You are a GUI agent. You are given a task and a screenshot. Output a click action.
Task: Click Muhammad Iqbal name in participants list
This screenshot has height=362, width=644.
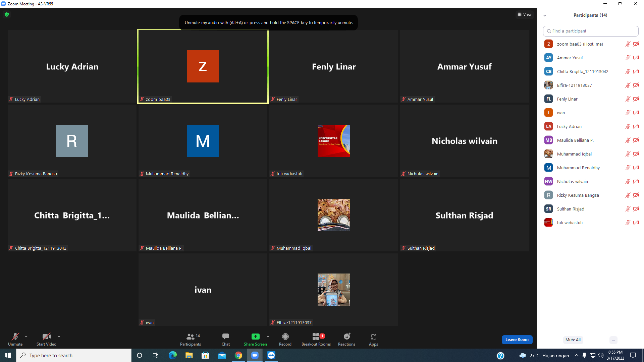click(x=574, y=154)
